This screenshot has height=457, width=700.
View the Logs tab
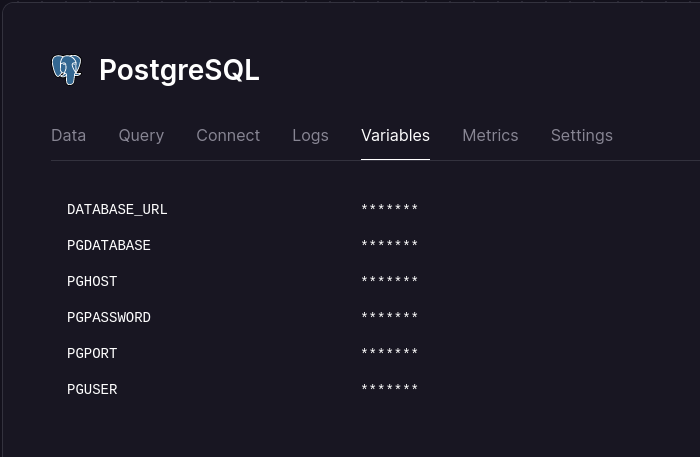[310, 135]
